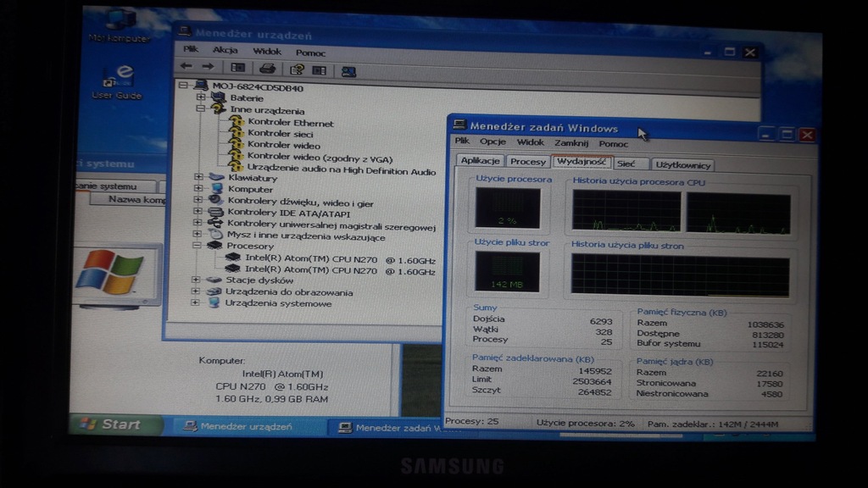The height and width of the screenshot is (488, 868).
Task: Open Opcje menu in Task Manager
Action: click(x=492, y=141)
